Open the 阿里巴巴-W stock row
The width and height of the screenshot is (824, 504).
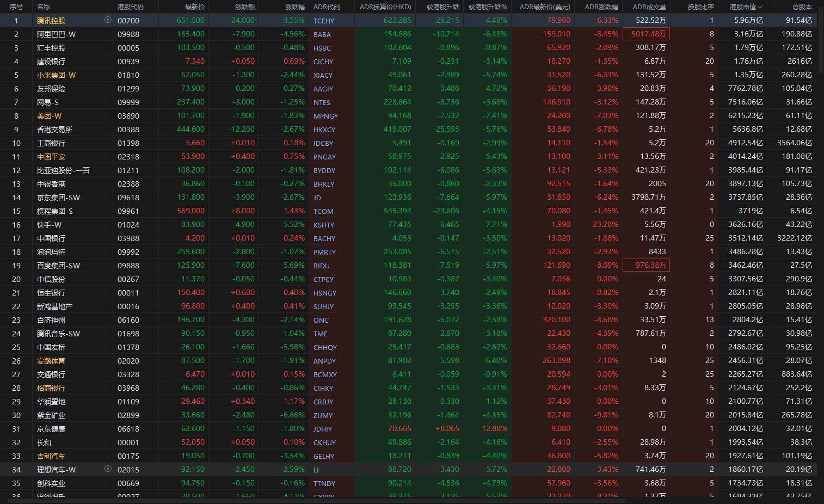pos(57,34)
